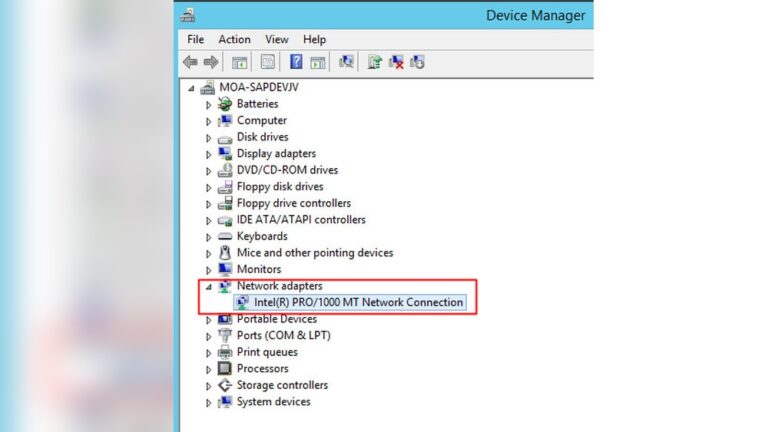The image size is (768, 432).
Task: Click the System devices icon
Action: click(x=225, y=402)
